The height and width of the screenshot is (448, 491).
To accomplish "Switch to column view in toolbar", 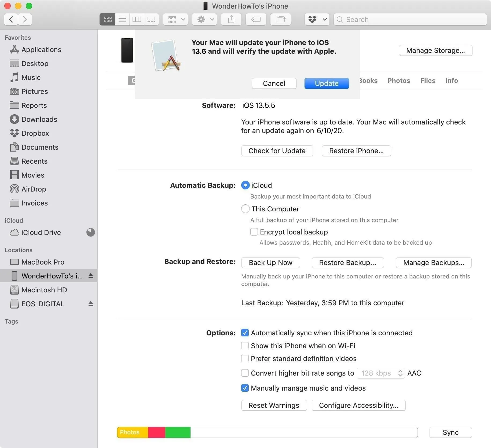I will pyautogui.click(x=137, y=19).
